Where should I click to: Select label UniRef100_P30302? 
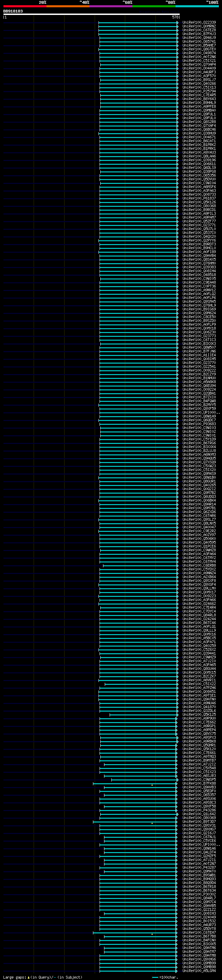[199, 894]
